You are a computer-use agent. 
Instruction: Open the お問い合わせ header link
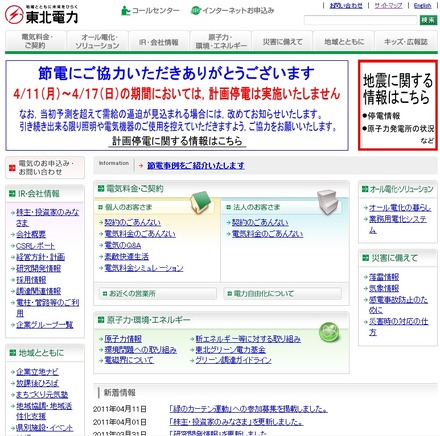(346, 6)
